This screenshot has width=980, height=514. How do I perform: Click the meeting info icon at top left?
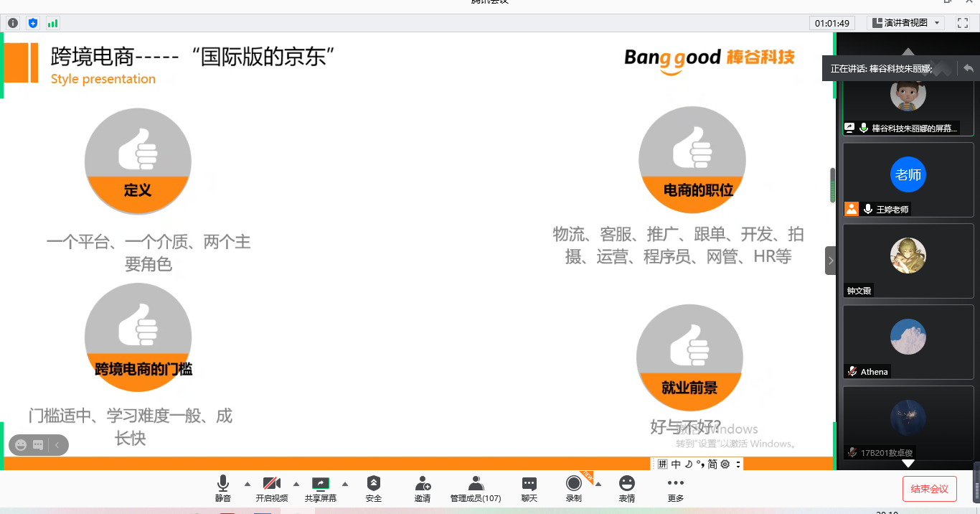click(x=13, y=23)
